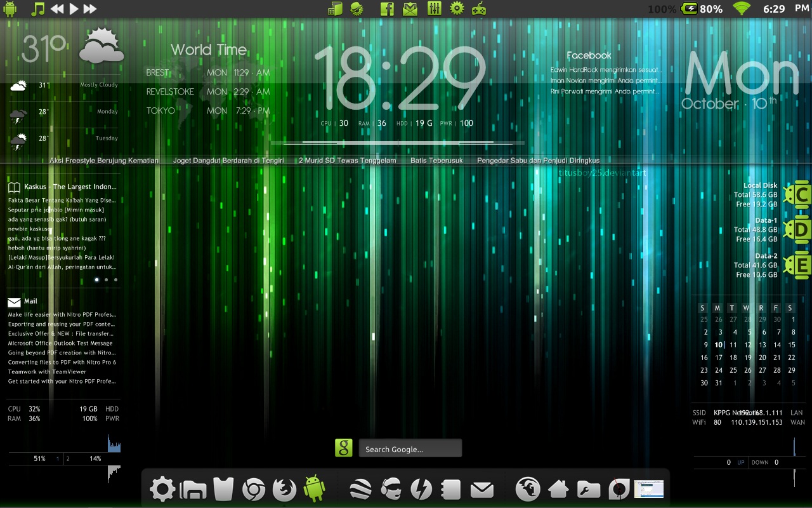Open Kaskus item Fakta Besar Tentang Ka'bah
The image size is (812, 508).
[62, 200]
